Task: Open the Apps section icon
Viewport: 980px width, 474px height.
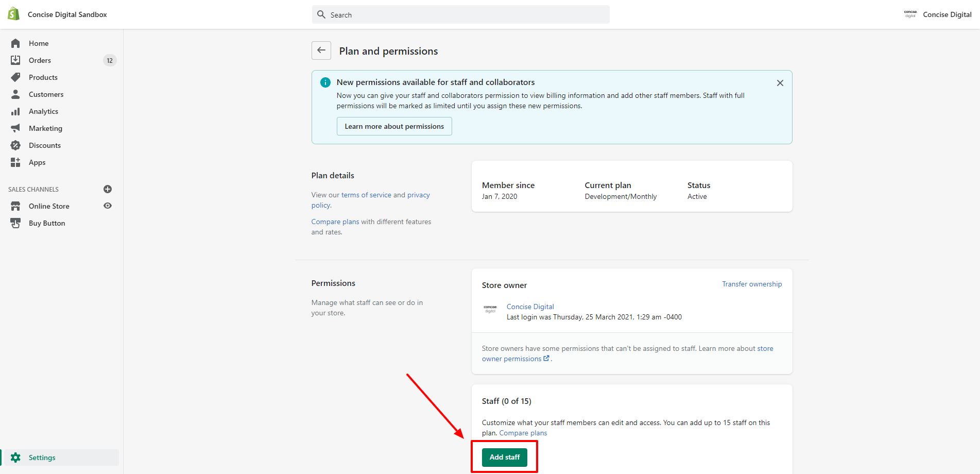Action: click(16, 162)
